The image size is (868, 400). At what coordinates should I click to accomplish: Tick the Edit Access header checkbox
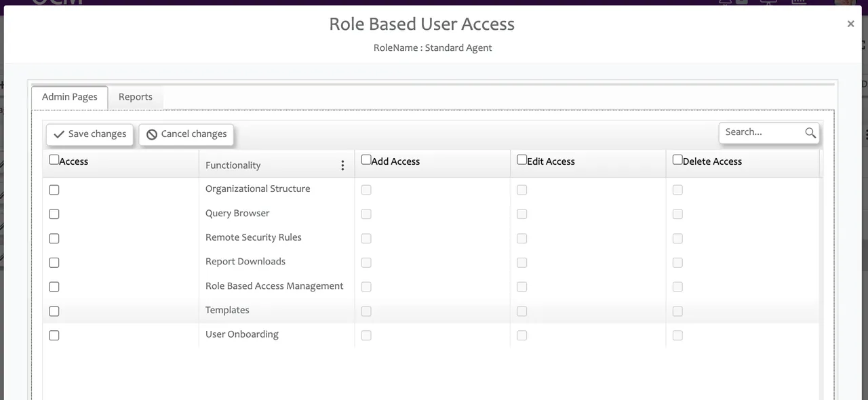point(521,160)
